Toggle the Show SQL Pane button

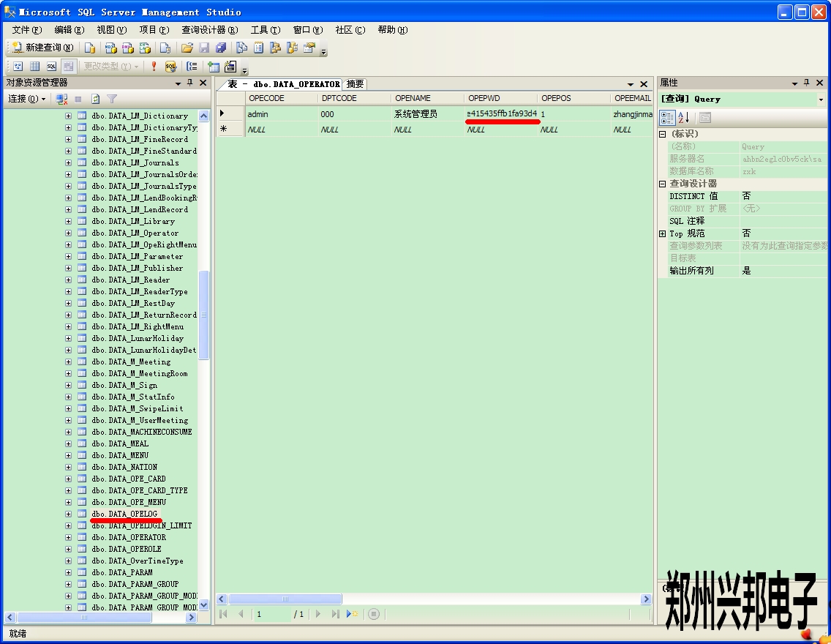point(51,67)
